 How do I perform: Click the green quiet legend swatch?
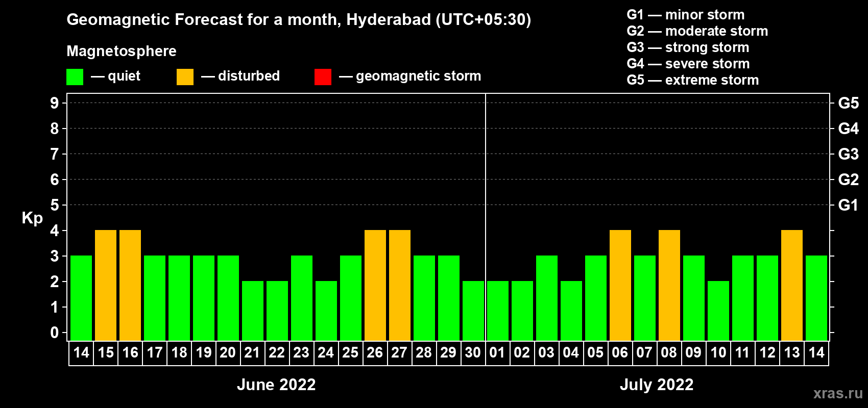coord(75,77)
